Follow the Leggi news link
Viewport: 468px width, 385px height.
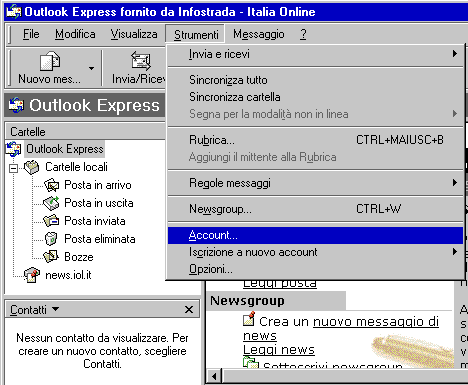tap(279, 350)
